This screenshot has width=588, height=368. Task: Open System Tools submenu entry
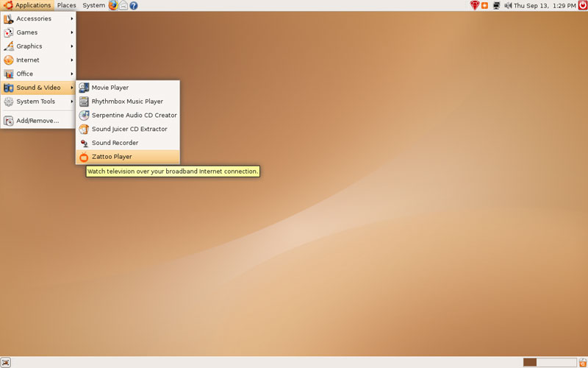pos(38,102)
